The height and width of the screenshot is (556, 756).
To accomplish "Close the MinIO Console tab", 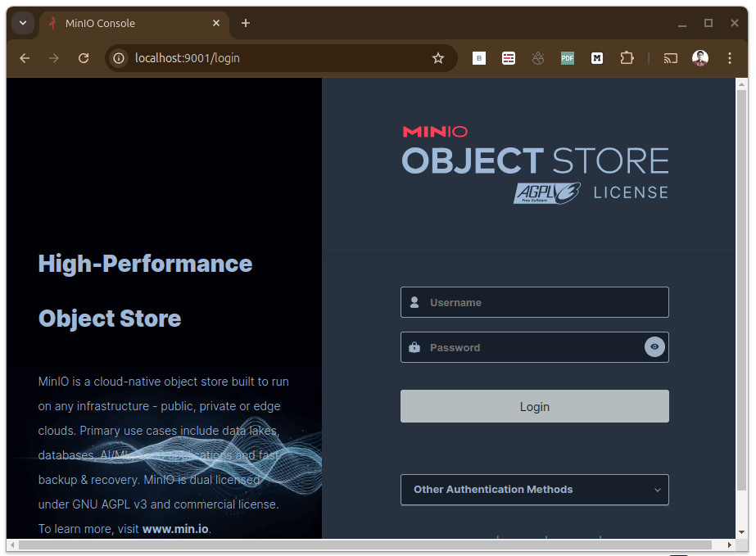I will pyautogui.click(x=216, y=23).
